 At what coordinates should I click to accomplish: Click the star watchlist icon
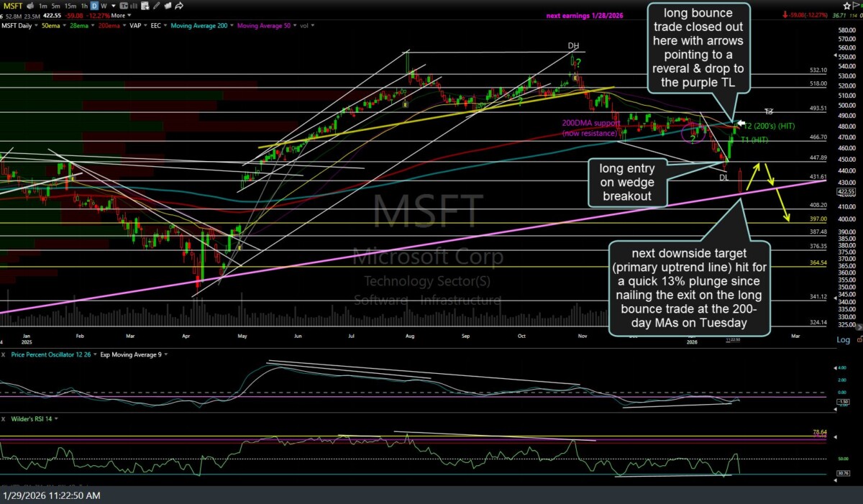pyautogui.click(x=848, y=6)
